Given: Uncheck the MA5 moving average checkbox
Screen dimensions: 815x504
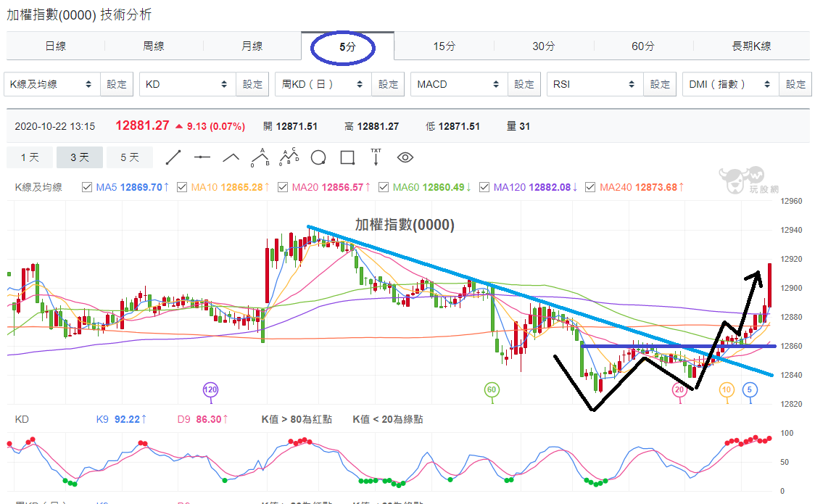Looking at the screenshot, I should tap(87, 187).
